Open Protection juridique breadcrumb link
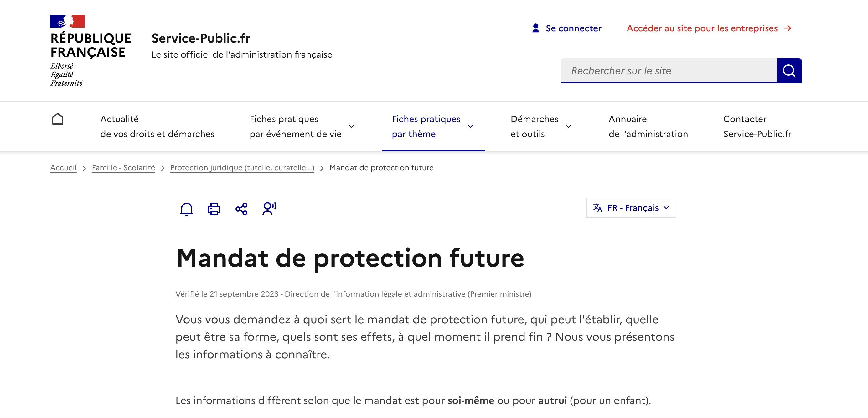The height and width of the screenshot is (418, 868). 242,168
